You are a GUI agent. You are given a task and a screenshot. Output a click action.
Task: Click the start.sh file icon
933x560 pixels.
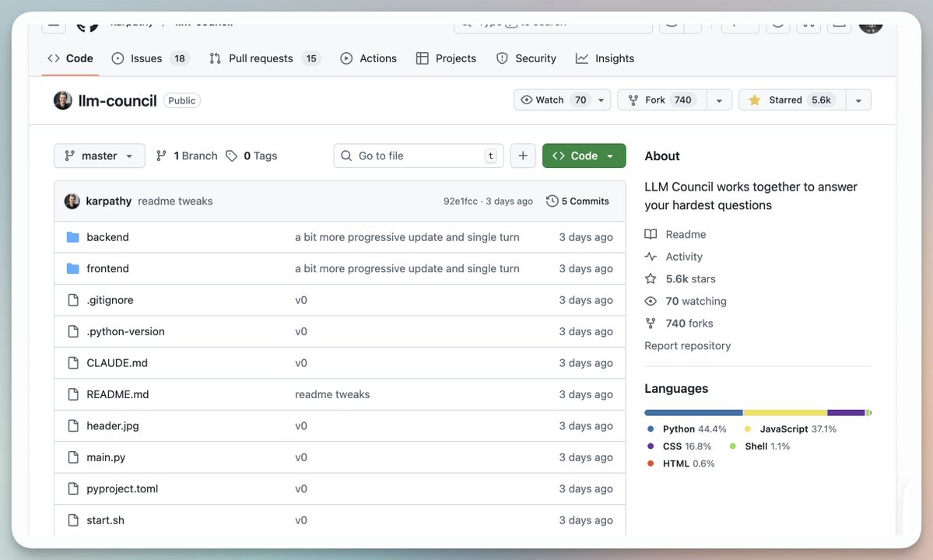73,521
